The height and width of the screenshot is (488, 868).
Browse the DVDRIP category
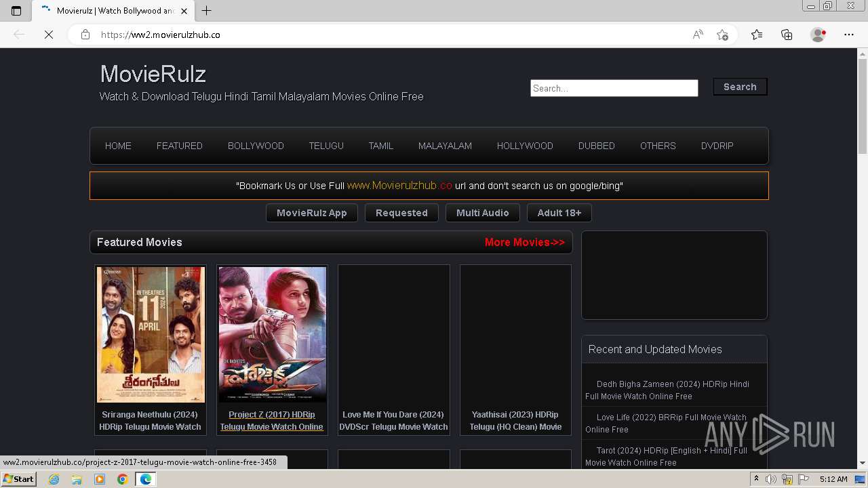point(717,146)
